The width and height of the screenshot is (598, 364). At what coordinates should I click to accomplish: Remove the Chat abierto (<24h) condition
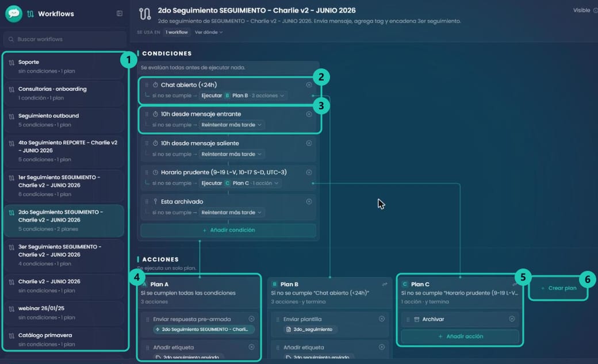pos(309,85)
